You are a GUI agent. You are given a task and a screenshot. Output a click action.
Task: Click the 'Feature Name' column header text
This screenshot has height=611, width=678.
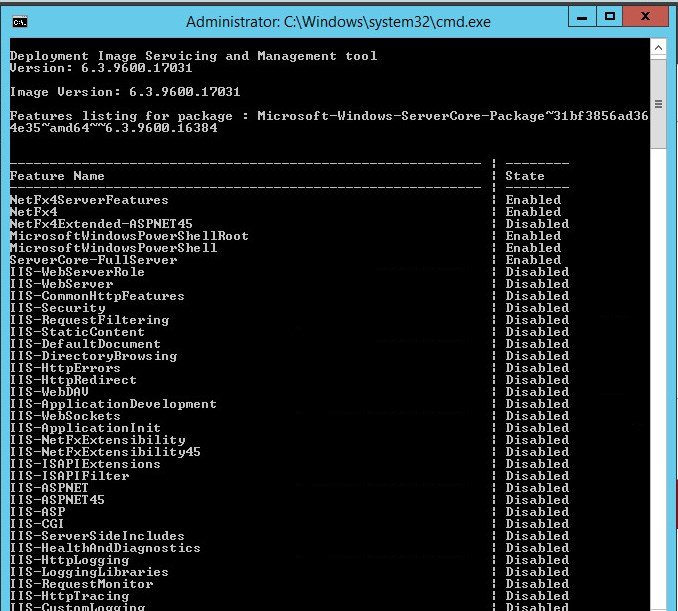point(57,176)
